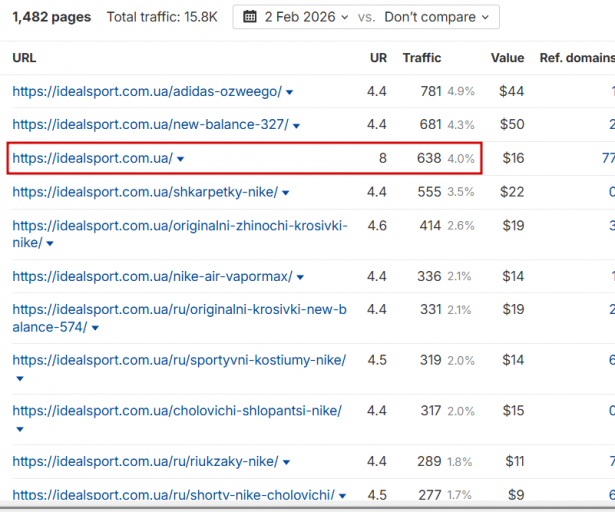
Task: Click the 77 ref. domains number for homepage
Action: click(x=608, y=158)
